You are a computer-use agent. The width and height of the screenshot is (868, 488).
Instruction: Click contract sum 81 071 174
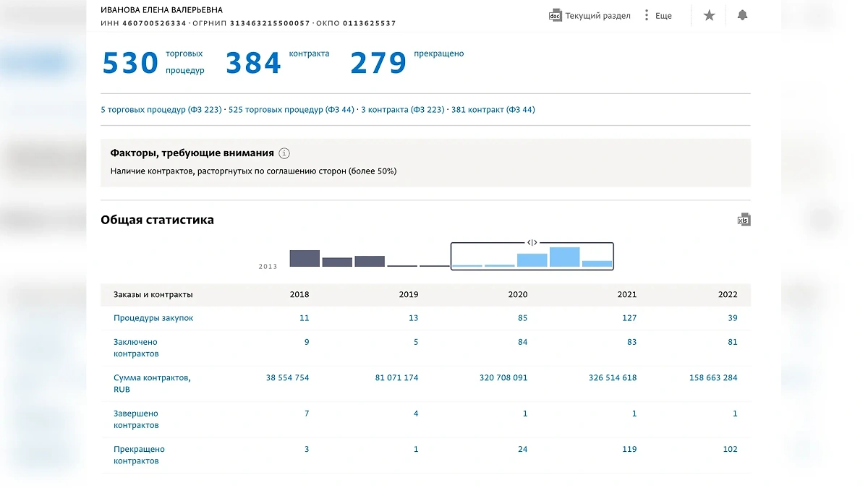396,377
